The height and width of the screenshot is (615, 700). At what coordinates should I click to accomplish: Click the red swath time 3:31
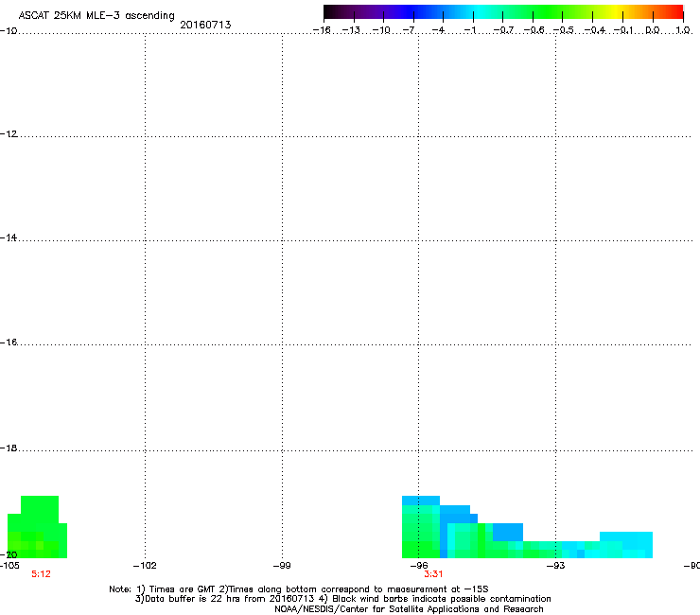(433, 574)
